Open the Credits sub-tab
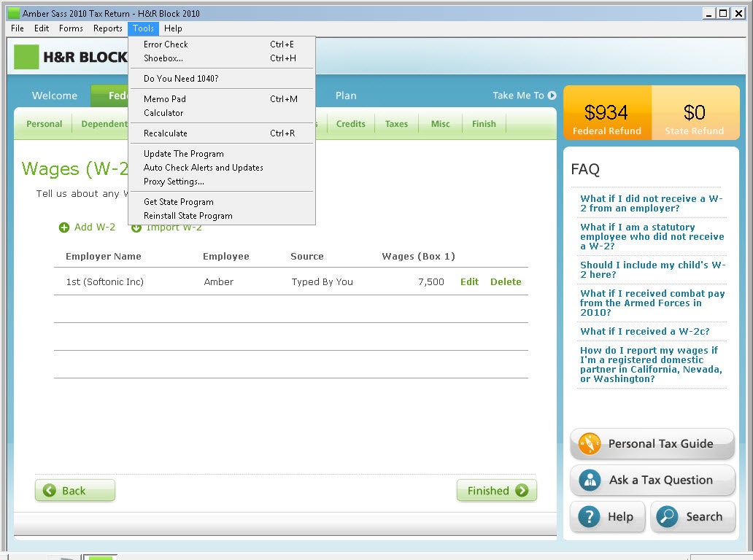The width and height of the screenshot is (753, 560). [350, 124]
